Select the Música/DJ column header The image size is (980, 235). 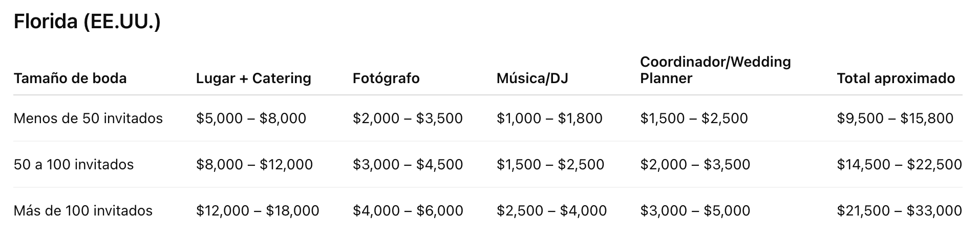tap(532, 79)
